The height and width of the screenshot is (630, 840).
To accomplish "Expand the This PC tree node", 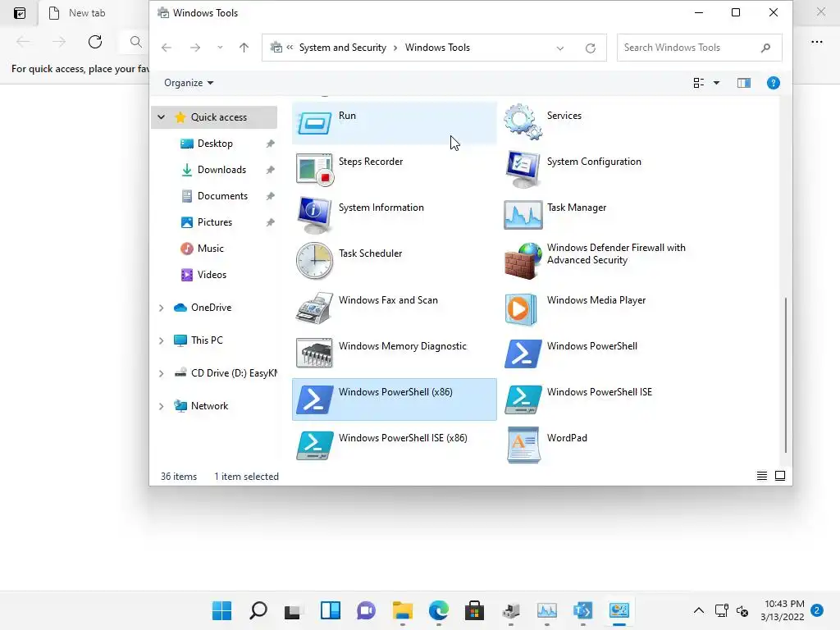I will click(x=162, y=340).
